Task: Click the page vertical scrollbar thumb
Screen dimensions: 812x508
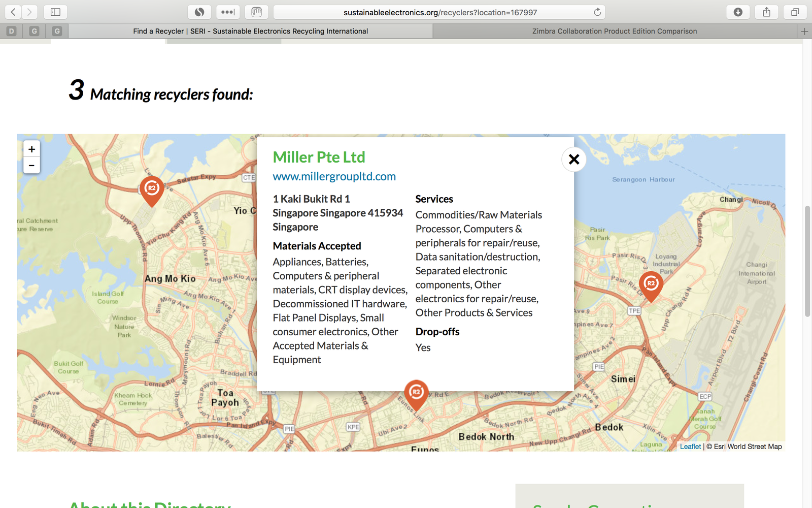Action: pyautogui.click(x=807, y=261)
